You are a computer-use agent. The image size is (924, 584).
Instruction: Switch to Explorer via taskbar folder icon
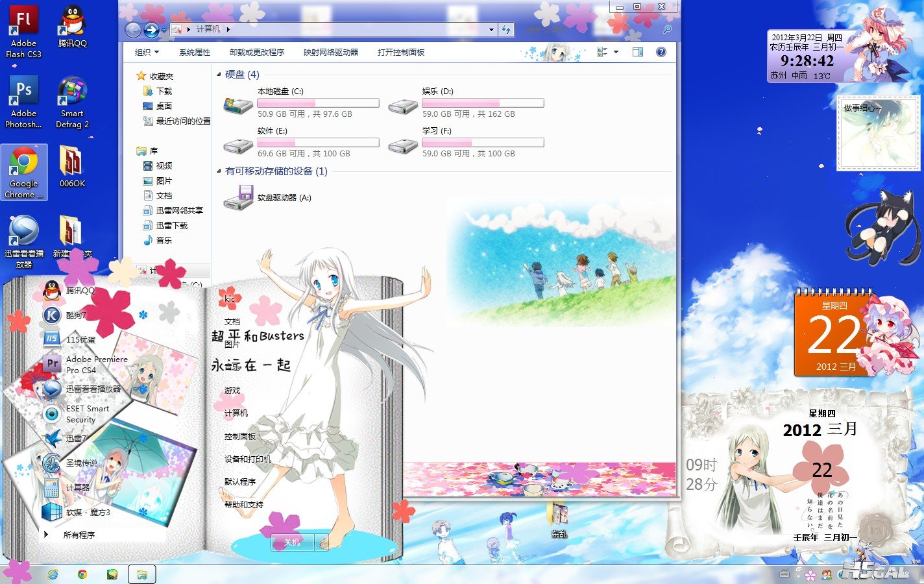pos(141,574)
